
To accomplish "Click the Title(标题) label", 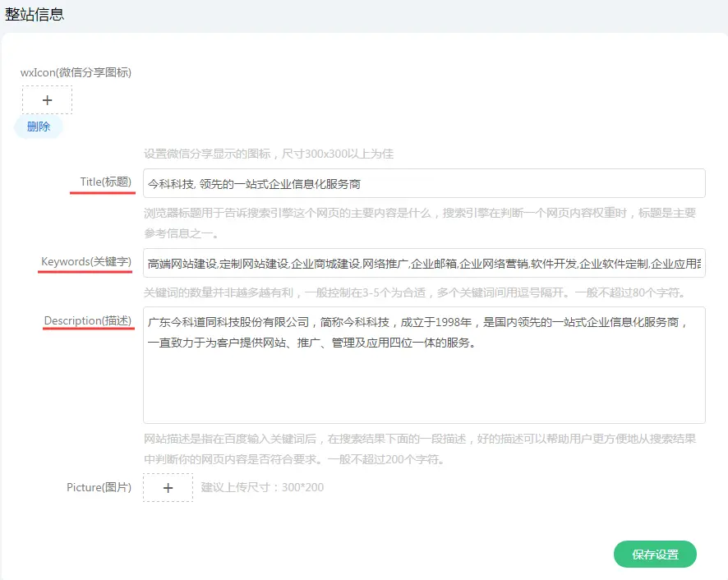I will 105,182.
